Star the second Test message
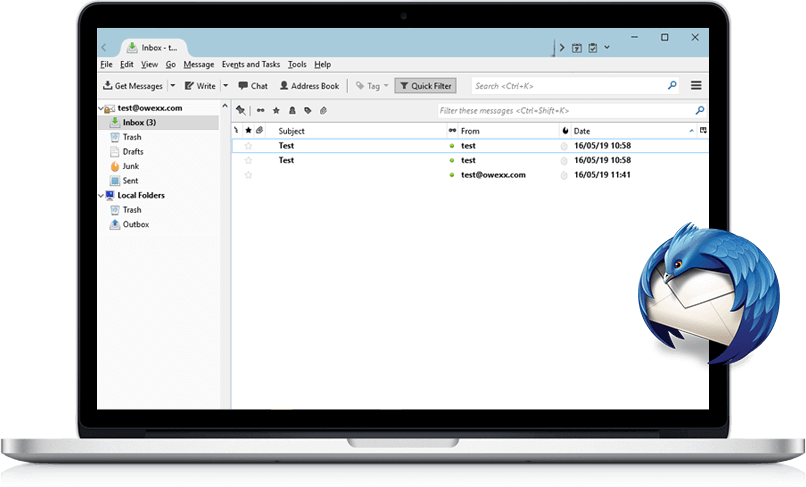Image resolution: width=806 pixels, height=487 pixels. point(248,160)
